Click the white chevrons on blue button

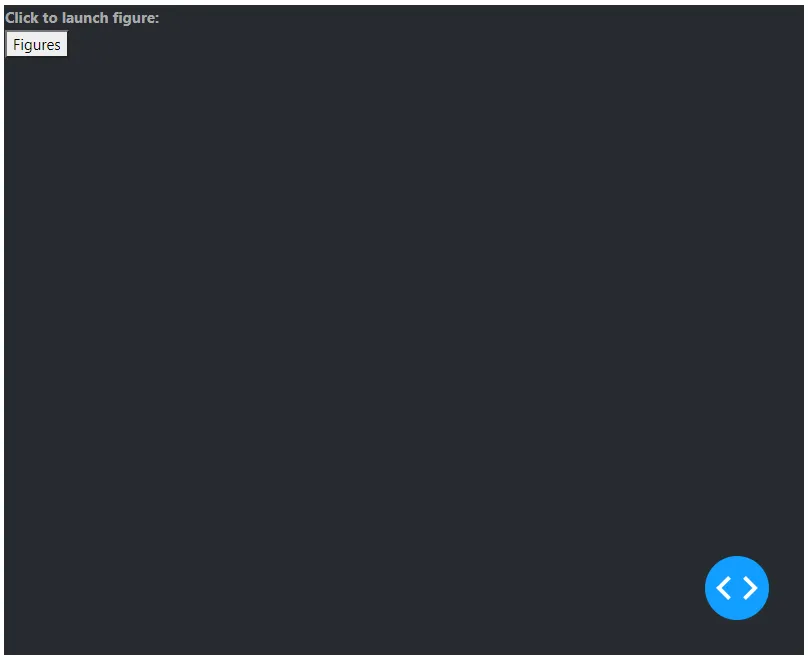coord(736,588)
